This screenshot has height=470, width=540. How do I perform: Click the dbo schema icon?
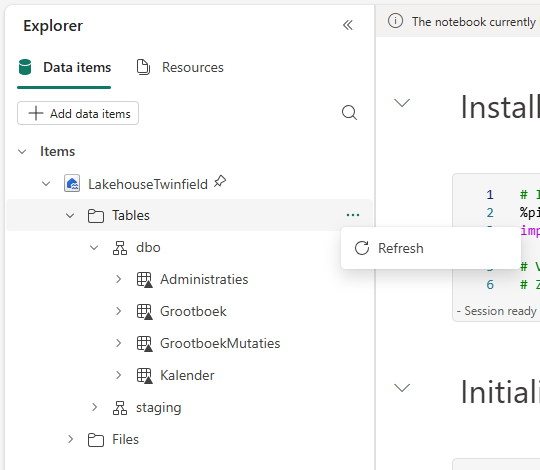point(120,248)
